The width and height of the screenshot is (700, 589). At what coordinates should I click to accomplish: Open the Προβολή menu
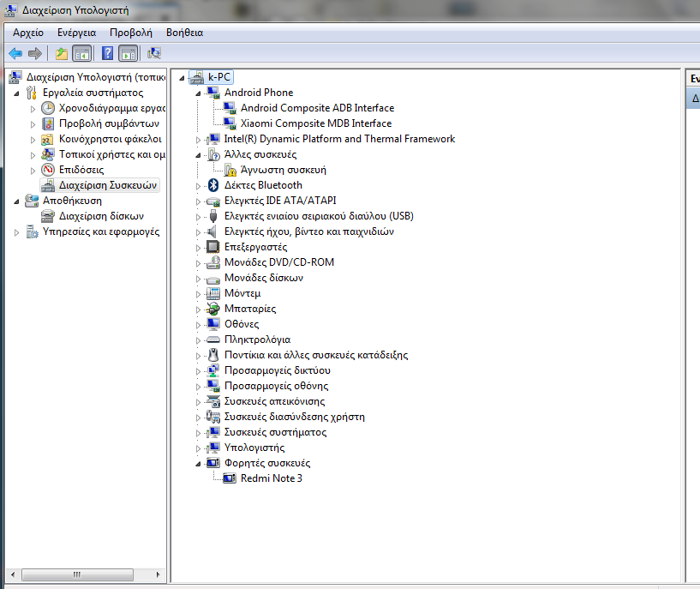click(130, 33)
